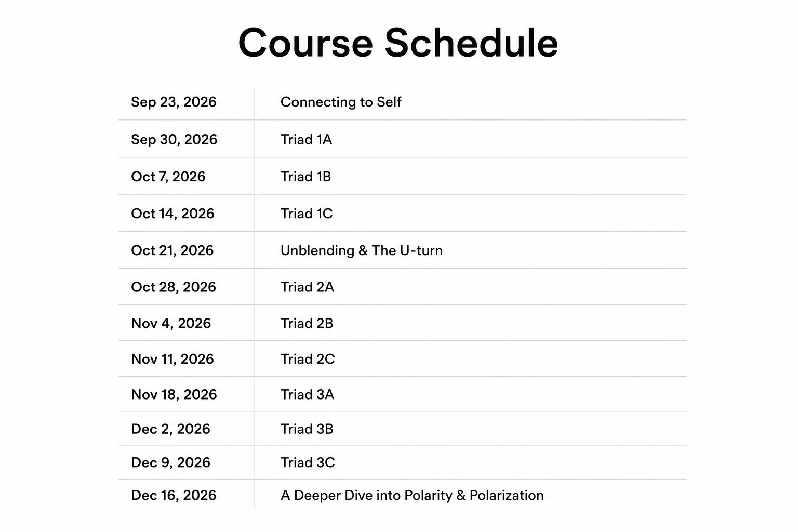Viewport: 798px width, 532px height.
Task: Click the Connecting to Self session
Action: pos(341,102)
